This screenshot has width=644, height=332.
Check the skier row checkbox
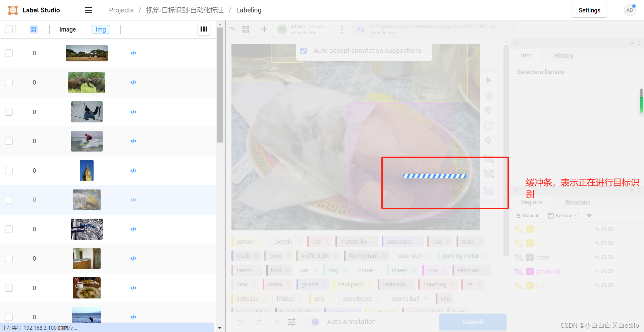tap(9, 112)
